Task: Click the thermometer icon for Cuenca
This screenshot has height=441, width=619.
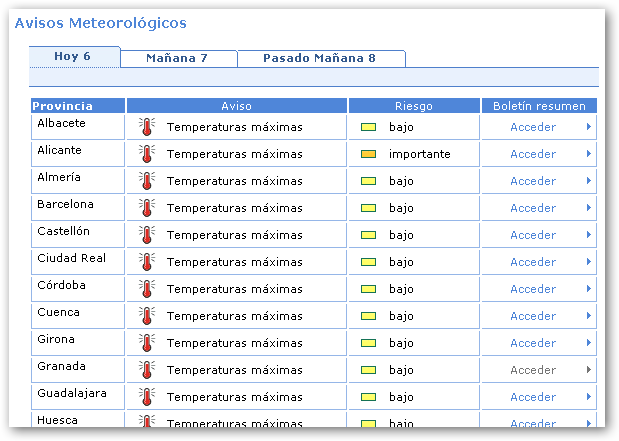Action: [x=147, y=316]
